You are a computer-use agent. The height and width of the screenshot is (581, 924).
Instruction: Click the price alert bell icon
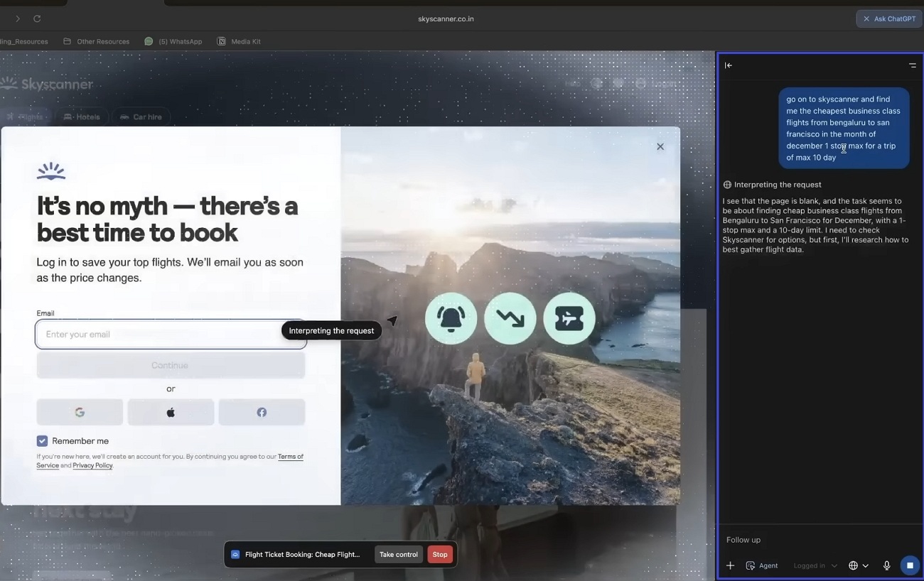tap(451, 318)
